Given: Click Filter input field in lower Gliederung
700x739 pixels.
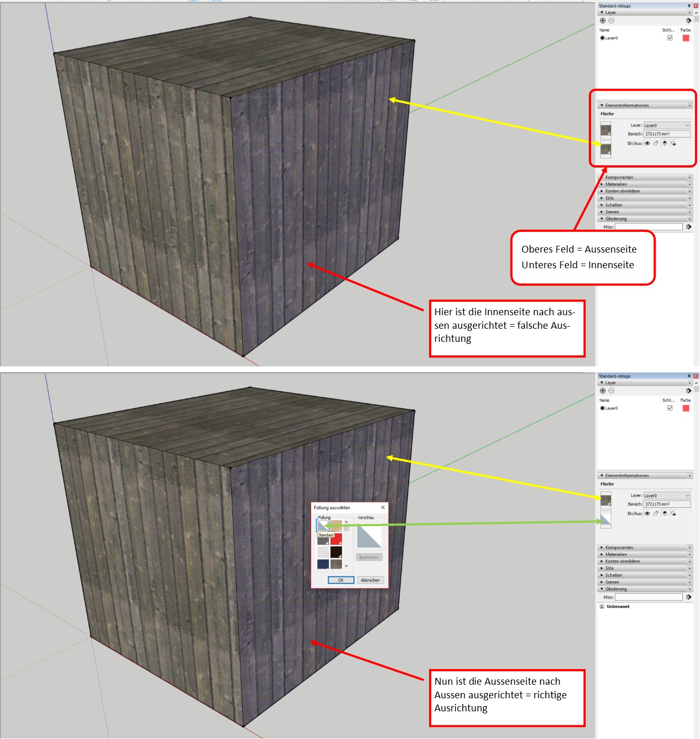Looking at the screenshot, I should coord(648,597).
